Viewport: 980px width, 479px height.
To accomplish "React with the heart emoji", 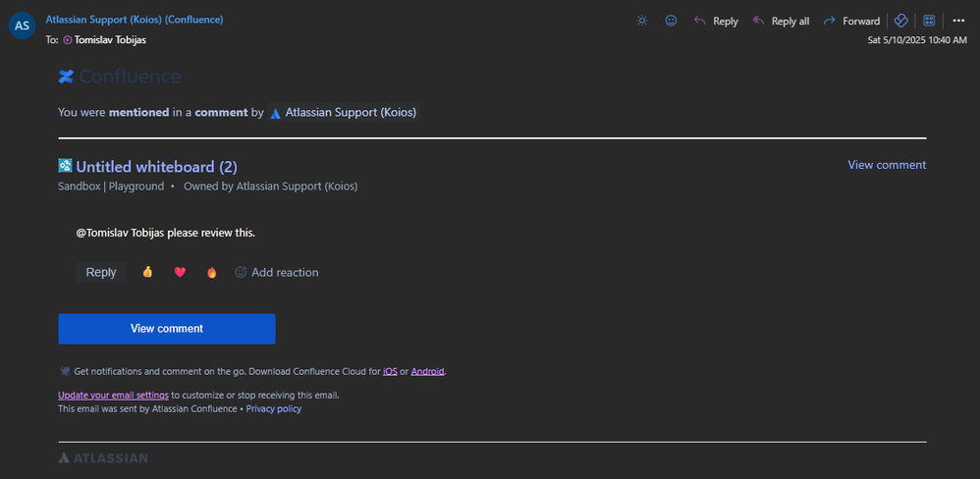I will click(x=180, y=272).
